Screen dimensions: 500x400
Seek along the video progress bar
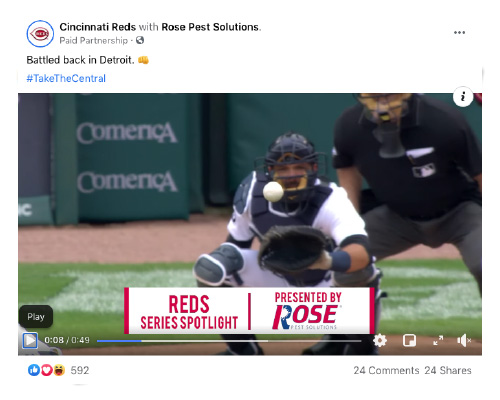[x=229, y=341]
